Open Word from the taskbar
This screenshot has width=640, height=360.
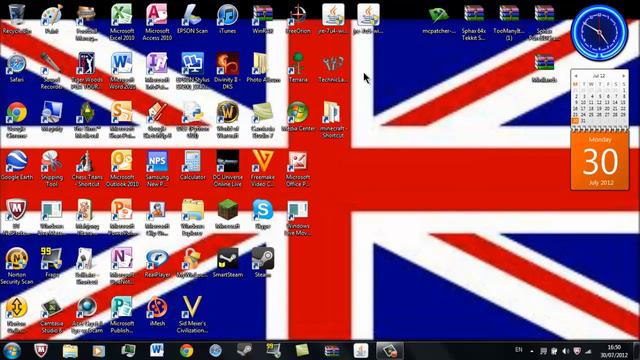tap(157, 351)
